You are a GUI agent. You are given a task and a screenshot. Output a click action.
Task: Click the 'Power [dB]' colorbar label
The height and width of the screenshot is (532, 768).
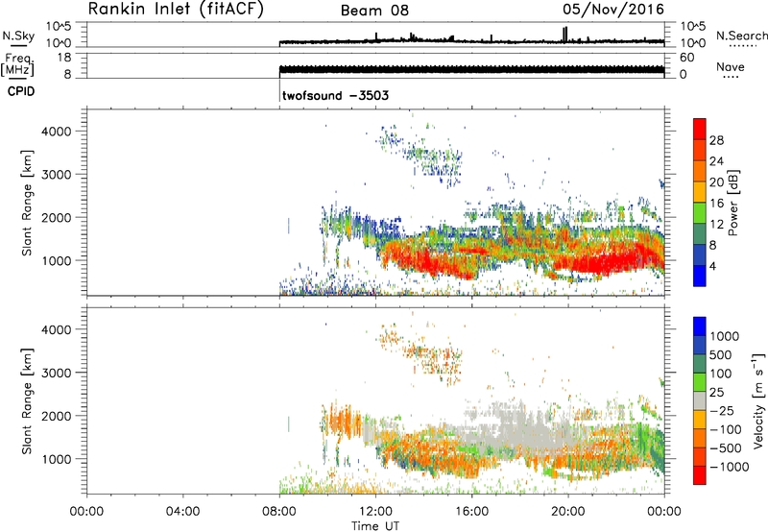tap(732, 203)
